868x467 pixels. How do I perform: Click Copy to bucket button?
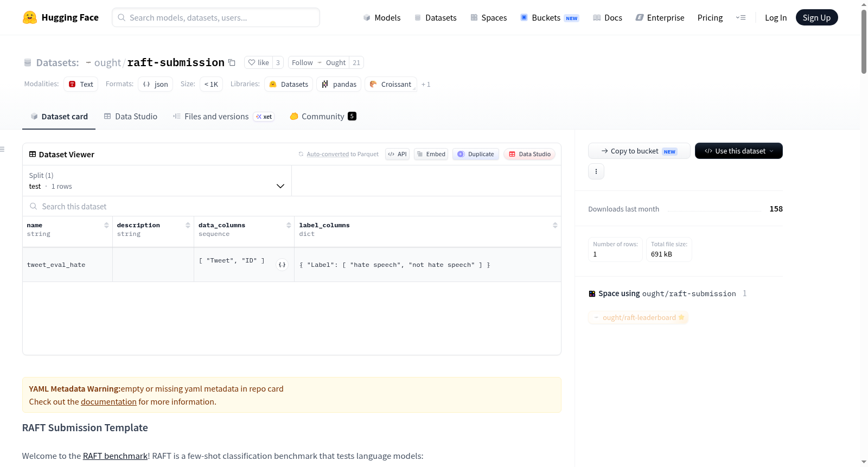coord(639,151)
